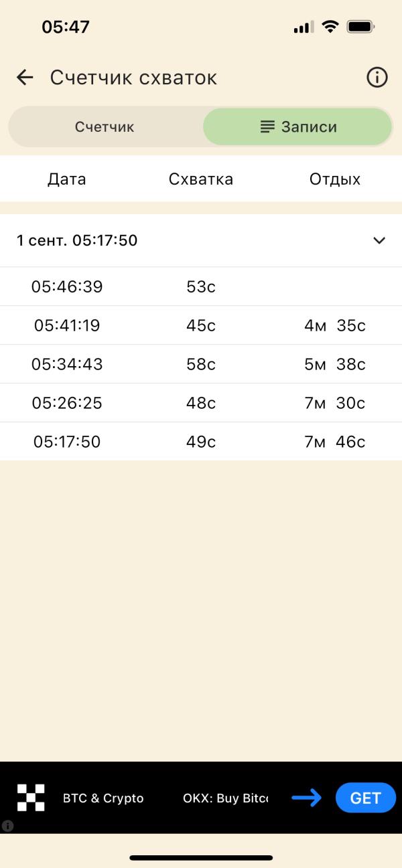402x868 pixels.
Task: Collapse the 1 сент. session chevron
Action: point(379,240)
